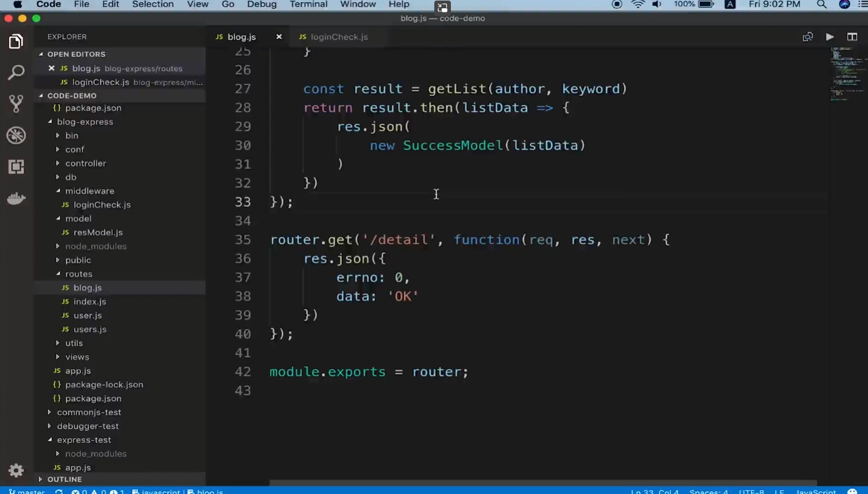The width and height of the screenshot is (868, 494).
Task: Click the synchronize changes icon in status bar
Action: pos(59,491)
